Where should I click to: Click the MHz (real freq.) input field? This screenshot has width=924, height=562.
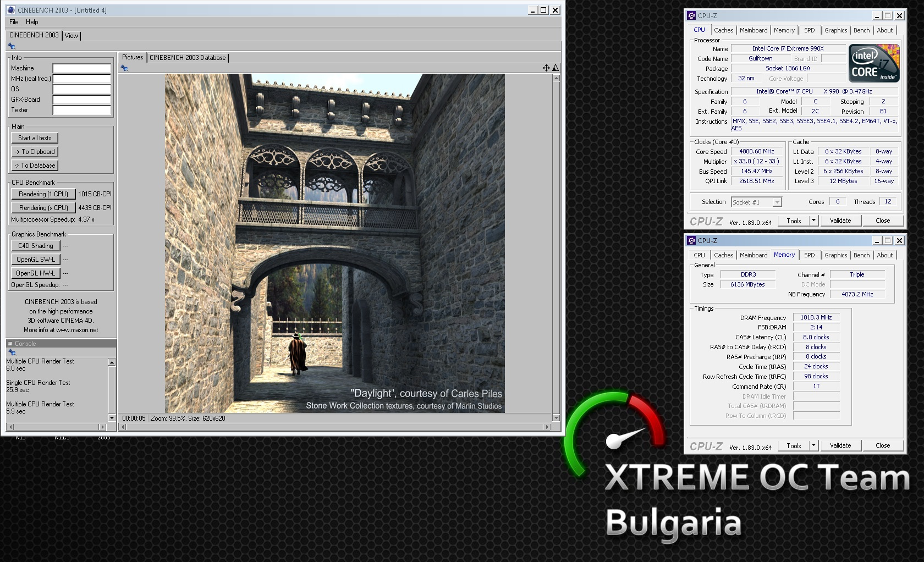81,79
